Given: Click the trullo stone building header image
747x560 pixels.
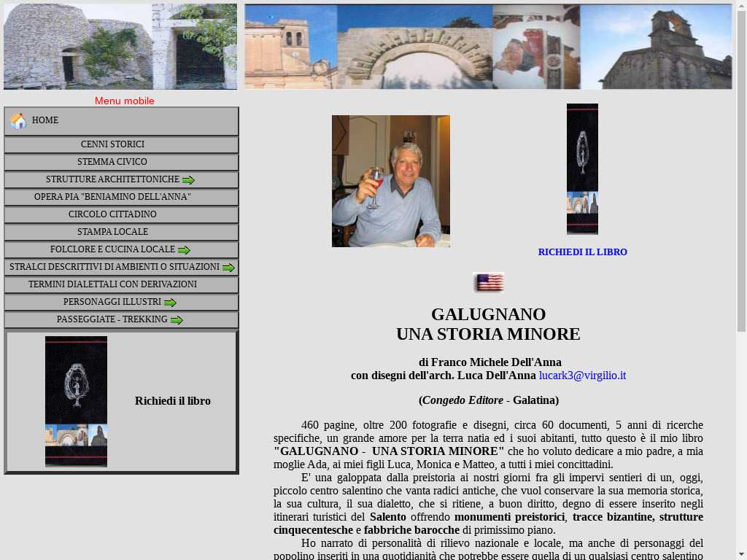Looking at the screenshot, I should pyautogui.click(x=120, y=46).
